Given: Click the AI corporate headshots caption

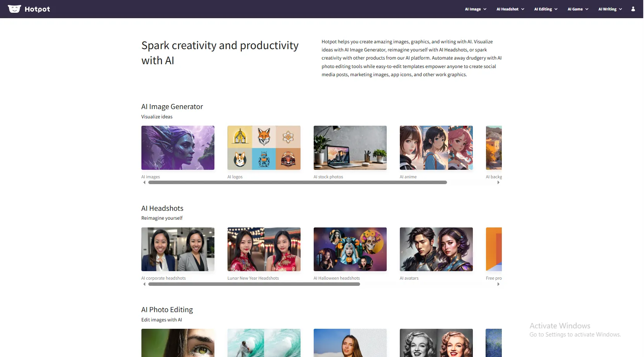Looking at the screenshot, I should (x=163, y=278).
